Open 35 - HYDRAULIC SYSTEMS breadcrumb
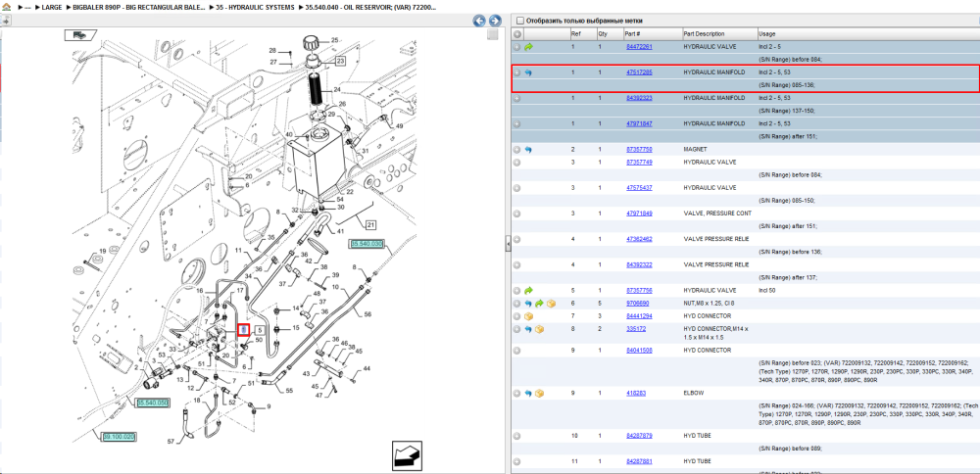Viewport: 980px width, 474px height. [x=255, y=7]
